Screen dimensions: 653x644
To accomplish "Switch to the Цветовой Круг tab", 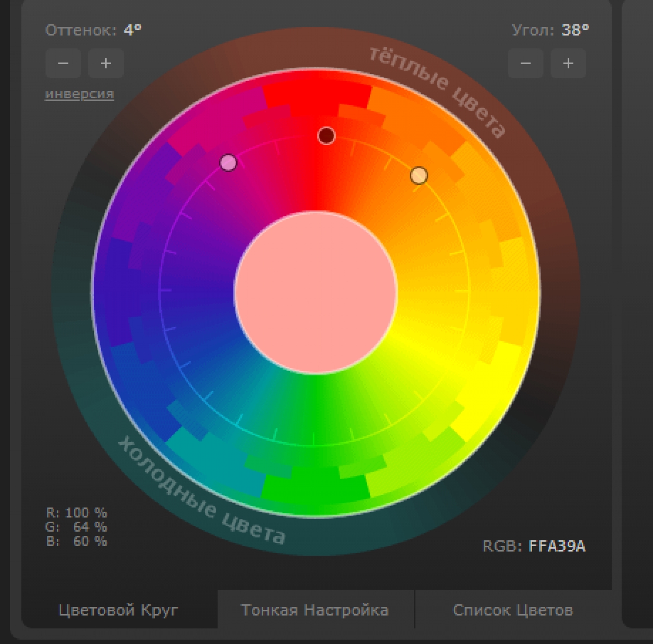I will click(x=119, y=610).
